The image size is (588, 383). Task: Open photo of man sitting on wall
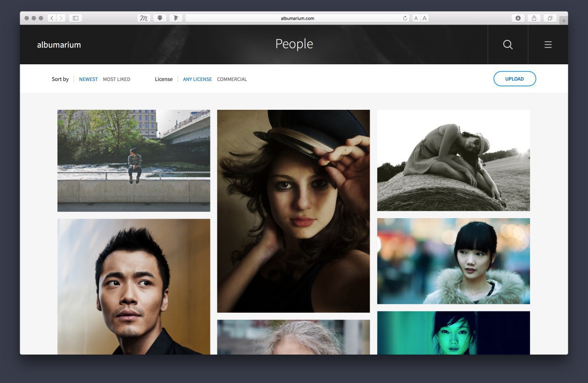tap(134, 160)
